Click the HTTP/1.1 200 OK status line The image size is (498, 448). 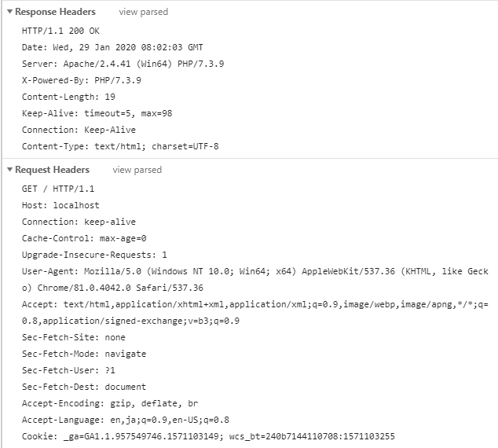pos(60,31)
